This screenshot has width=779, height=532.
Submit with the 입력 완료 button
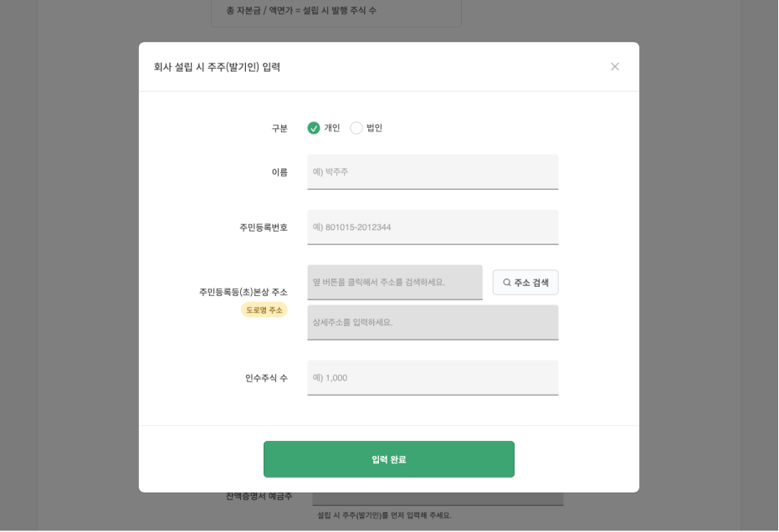[389, 459]
